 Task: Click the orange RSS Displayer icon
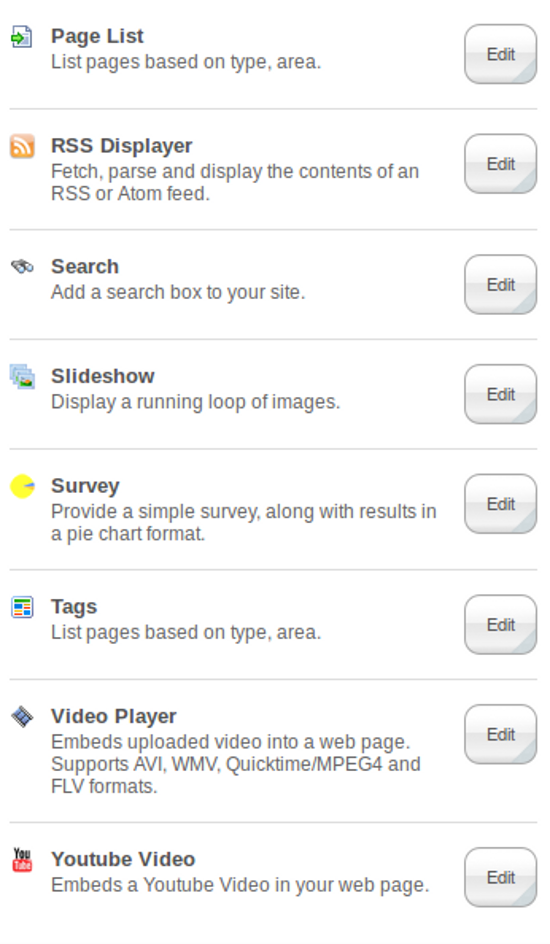coord(22,146)
